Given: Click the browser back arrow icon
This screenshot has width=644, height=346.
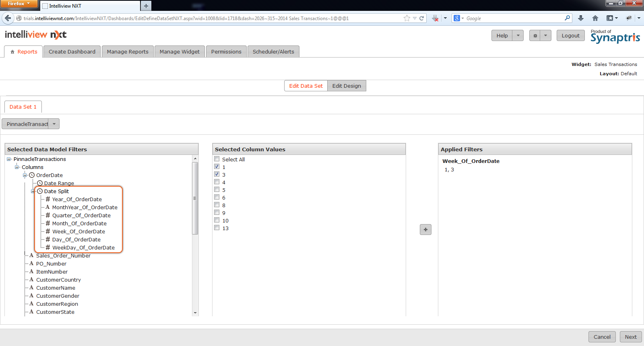Looking at the screenshot, I should pyautogui.click(x=8, y=18).
